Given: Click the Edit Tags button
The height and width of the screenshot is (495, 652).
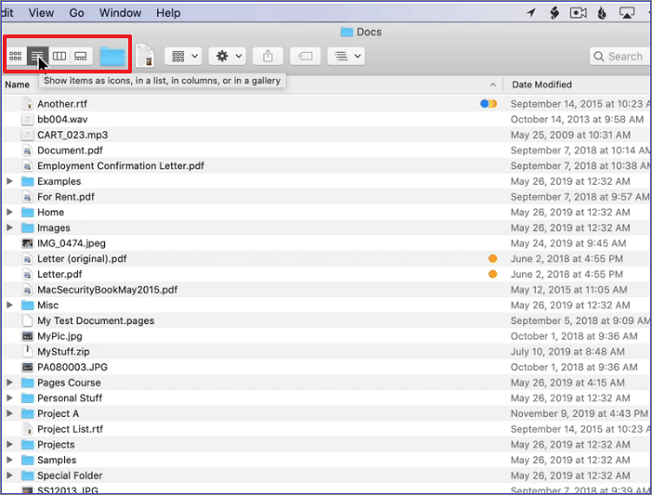Looking at the screenshot, I should 305,56.
